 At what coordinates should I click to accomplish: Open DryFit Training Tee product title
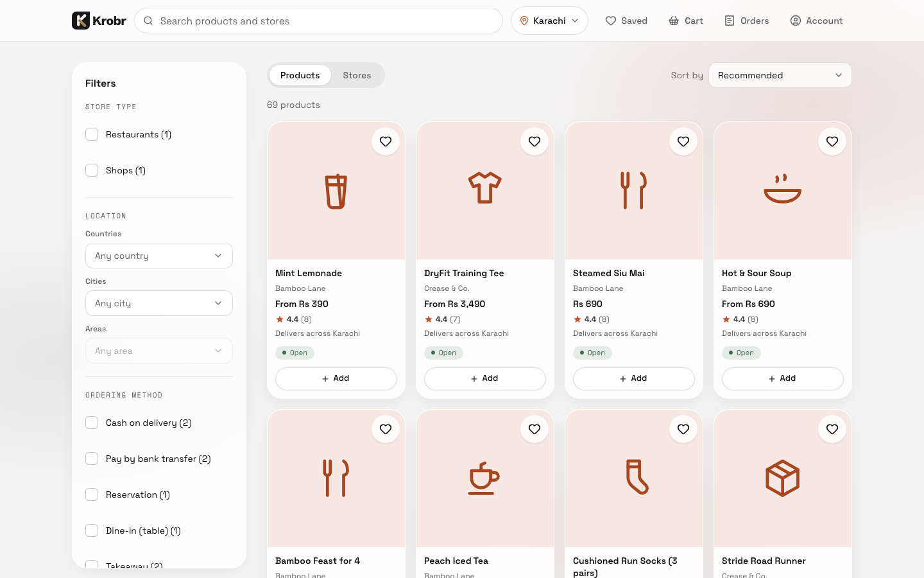464,273
